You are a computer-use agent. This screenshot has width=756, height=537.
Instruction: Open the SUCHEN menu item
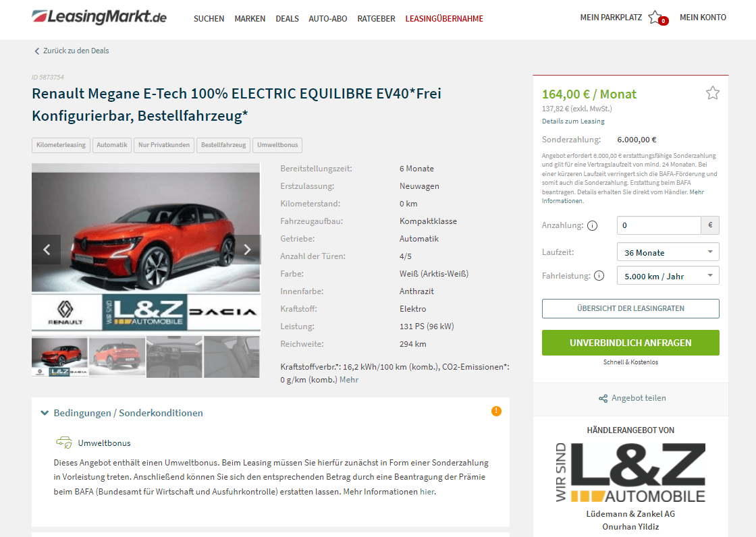209,19
